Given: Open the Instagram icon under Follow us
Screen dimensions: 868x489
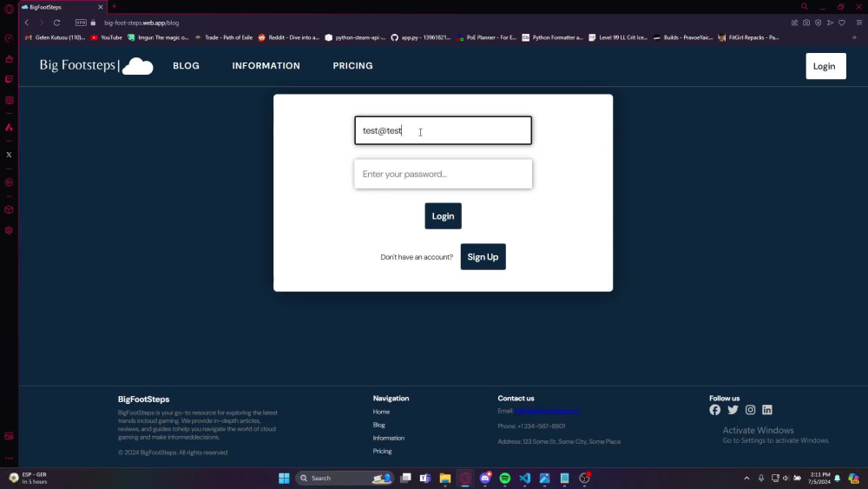Looking at the screenshot, I should [750, 410].
